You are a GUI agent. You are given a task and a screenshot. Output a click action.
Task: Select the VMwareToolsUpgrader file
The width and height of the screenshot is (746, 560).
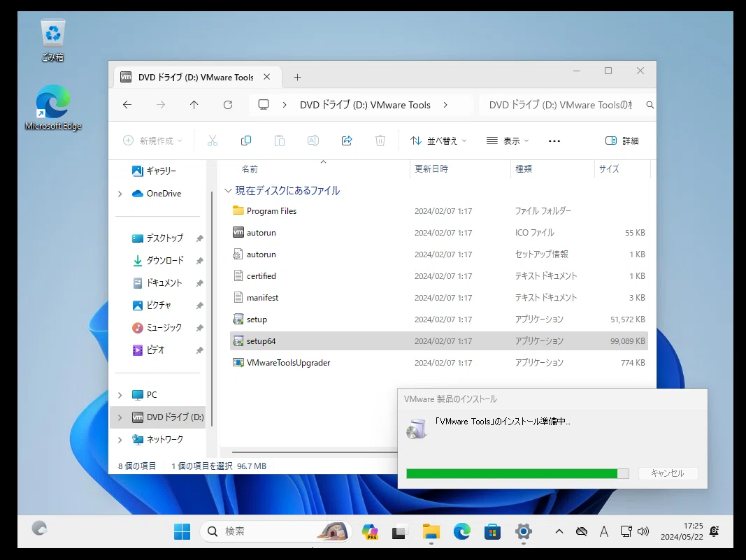438,363
